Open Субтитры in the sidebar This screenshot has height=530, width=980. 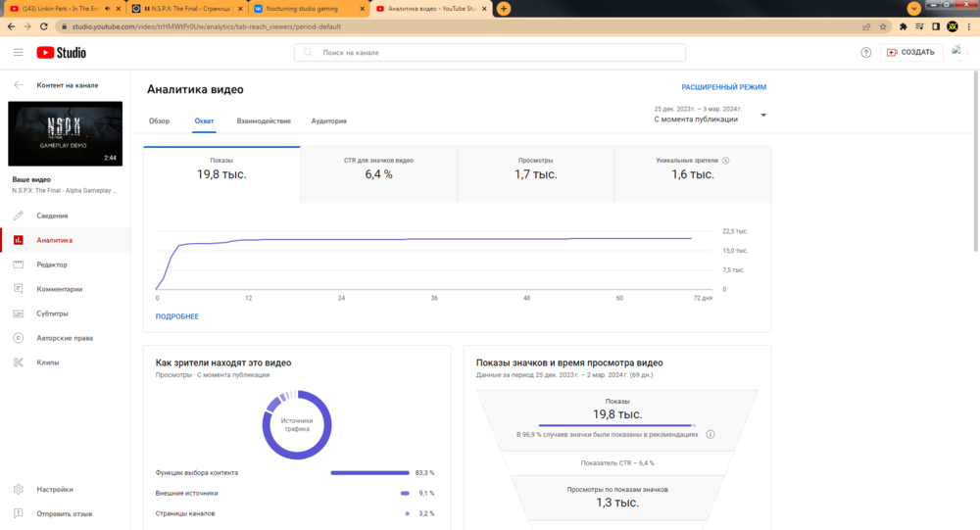(52, 313)
